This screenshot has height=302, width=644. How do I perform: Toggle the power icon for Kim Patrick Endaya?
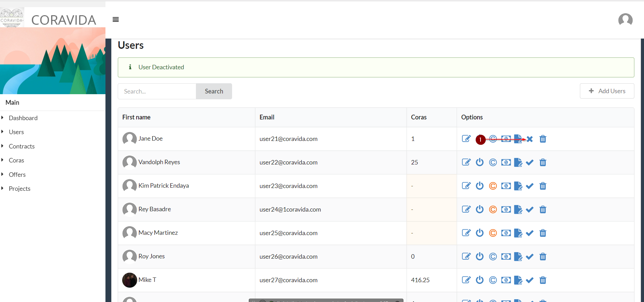480,186
